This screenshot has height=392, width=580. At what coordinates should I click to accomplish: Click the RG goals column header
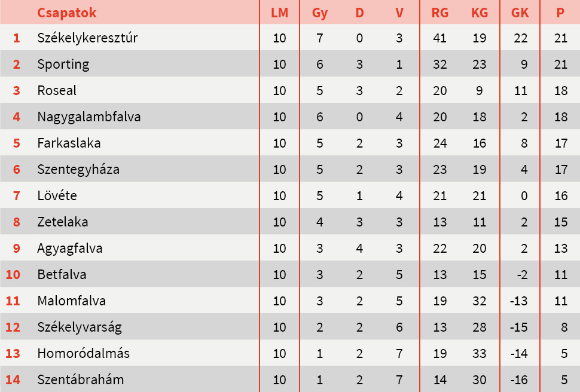[x=439, y=13]
